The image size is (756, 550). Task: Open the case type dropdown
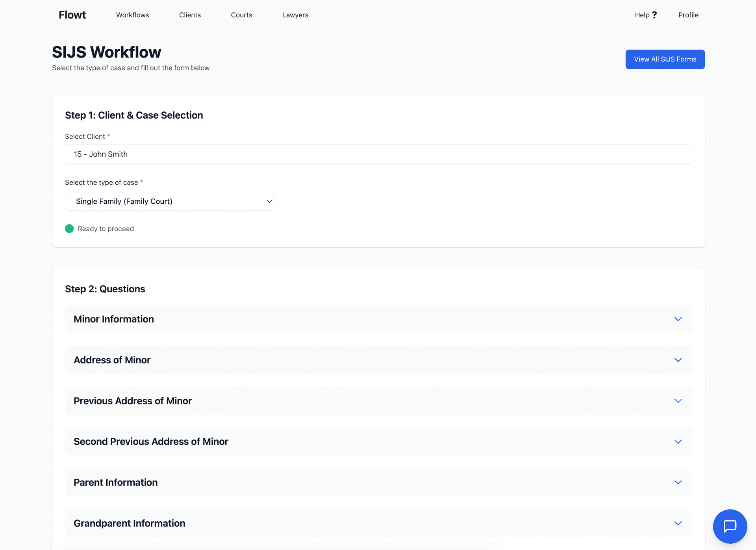(169, 201)
